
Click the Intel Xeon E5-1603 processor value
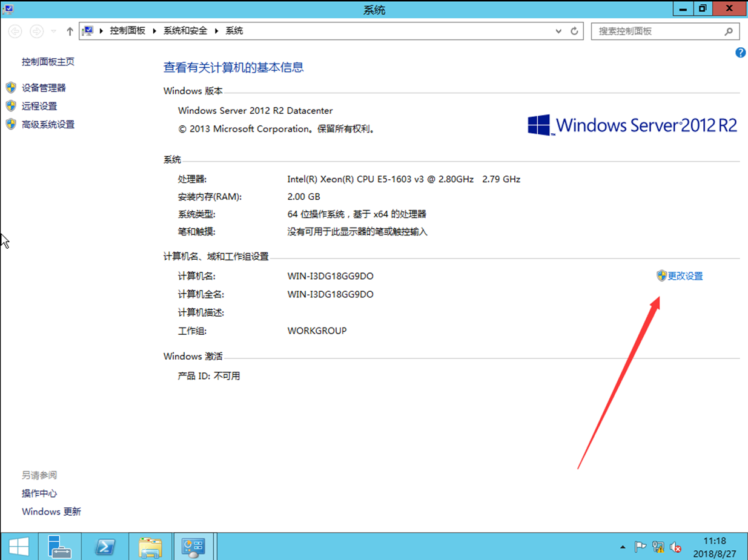[404, 179]
